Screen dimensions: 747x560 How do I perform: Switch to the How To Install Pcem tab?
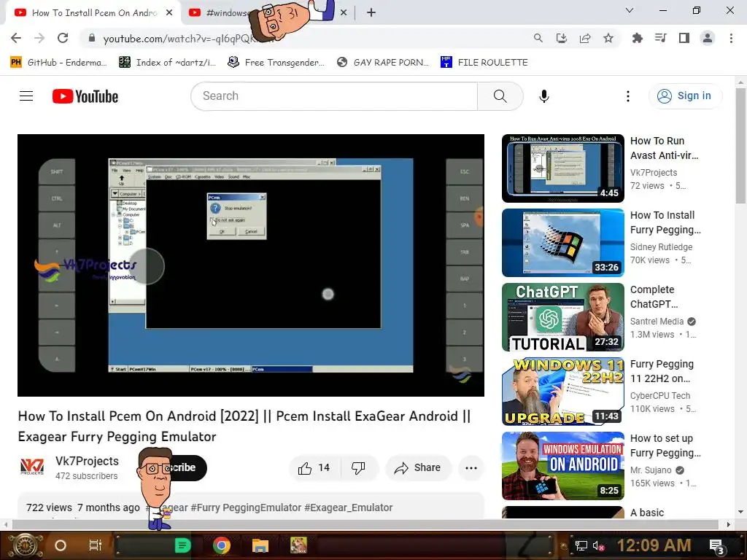(x=94, y=13)
